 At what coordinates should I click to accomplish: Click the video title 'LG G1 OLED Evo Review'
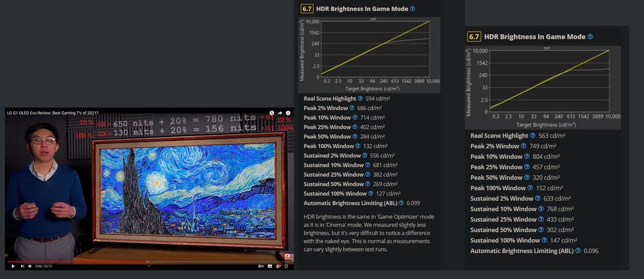(53, 113)
